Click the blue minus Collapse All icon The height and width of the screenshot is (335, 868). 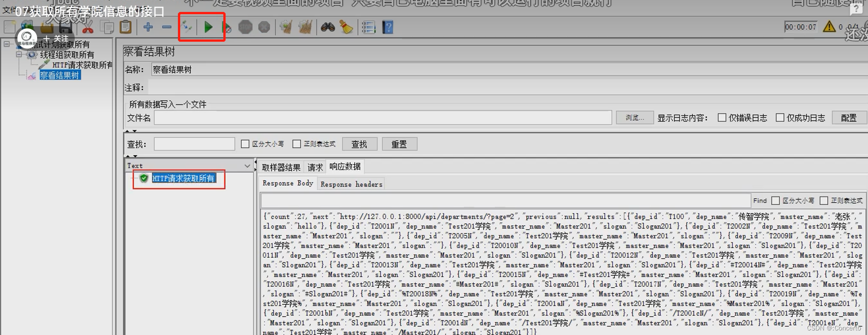pyautogui.click(x=166, y=27)
